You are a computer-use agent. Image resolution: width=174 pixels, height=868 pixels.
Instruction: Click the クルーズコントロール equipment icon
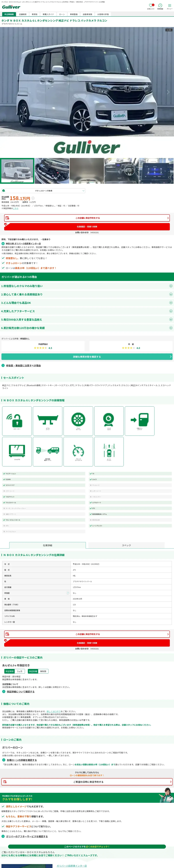(x=78, y=451)
